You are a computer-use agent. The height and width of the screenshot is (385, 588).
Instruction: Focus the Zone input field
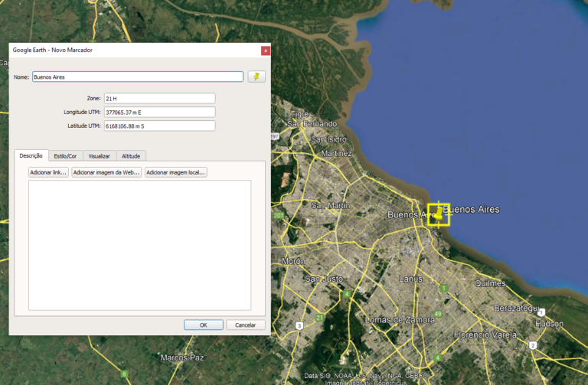pyautogui.click(x=159, y=98)
